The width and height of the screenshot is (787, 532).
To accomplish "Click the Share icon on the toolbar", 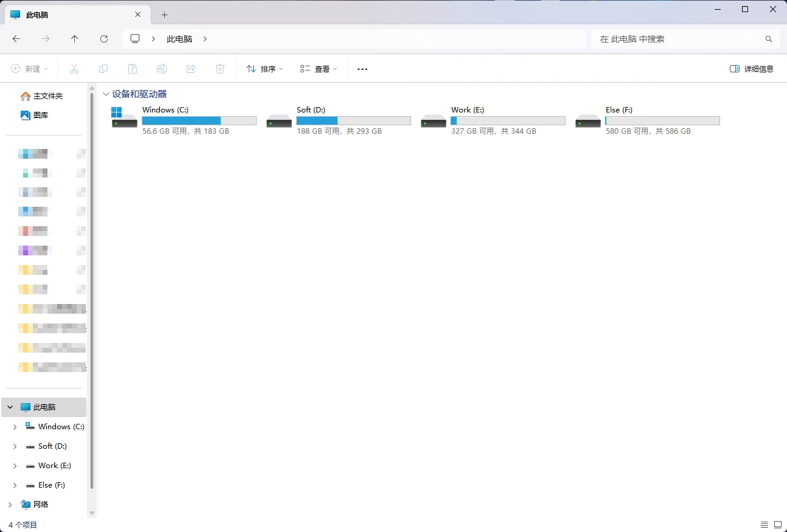I will point(191,69).
